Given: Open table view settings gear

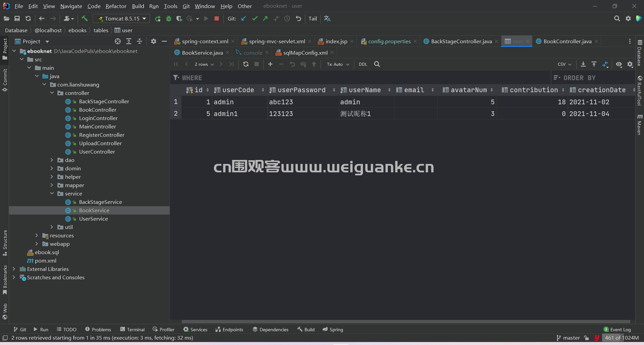Looking at the screenshot, I should 630,64.
